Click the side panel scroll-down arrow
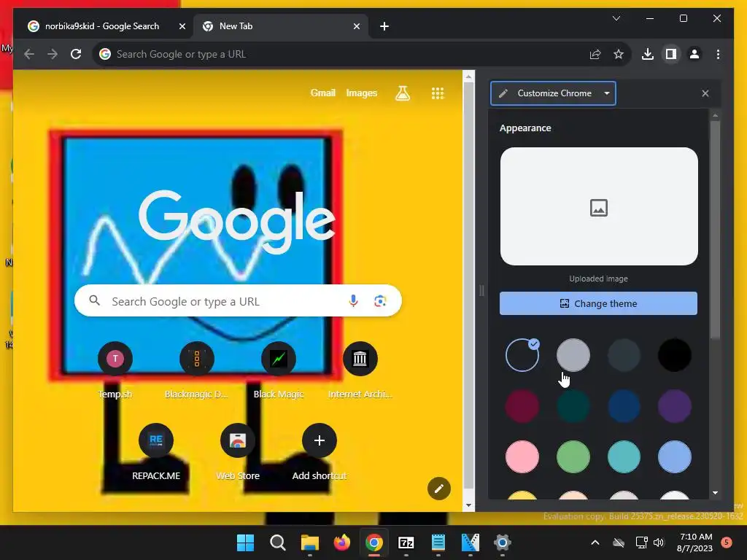This screenshot has width=747, height=560. tap(715, 494)
